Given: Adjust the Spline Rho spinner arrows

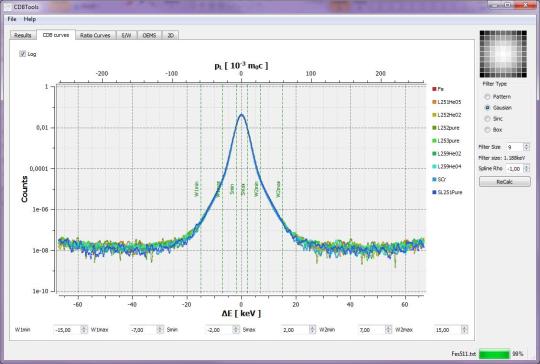Looking at the screenshot, I should coord(526,169).
